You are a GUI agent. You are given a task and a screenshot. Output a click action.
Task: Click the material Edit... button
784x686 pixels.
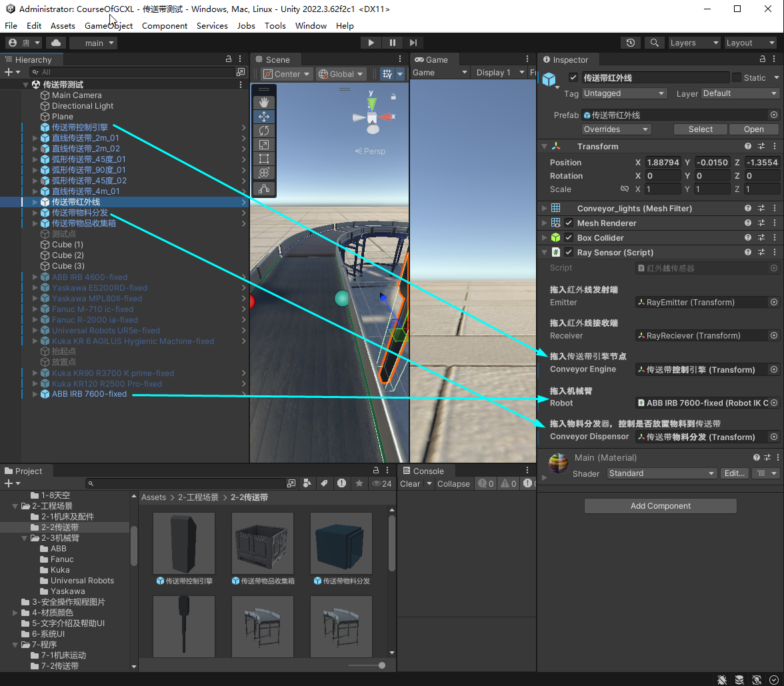[x=734, y=473]
